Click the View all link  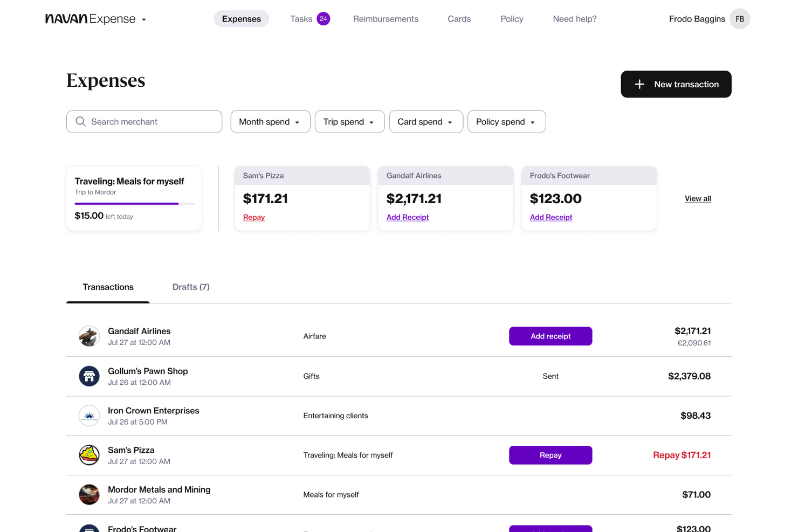[x=698, y=198]
